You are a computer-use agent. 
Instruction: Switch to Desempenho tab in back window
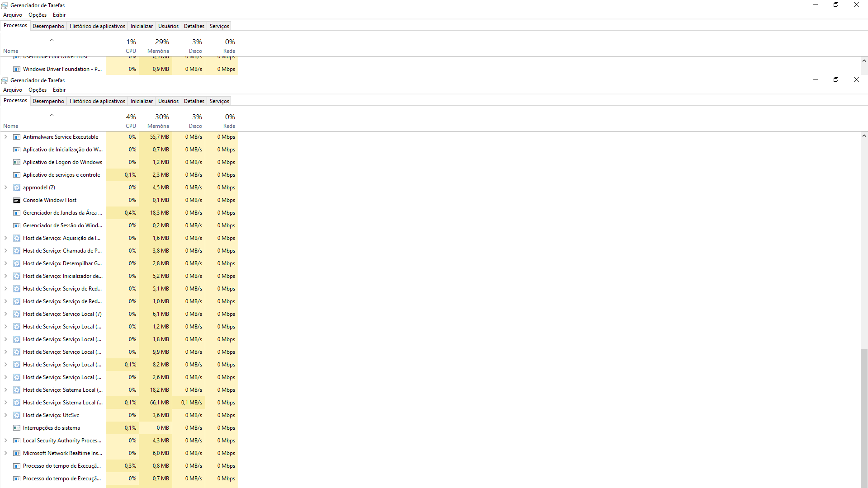tap(48, 26)
